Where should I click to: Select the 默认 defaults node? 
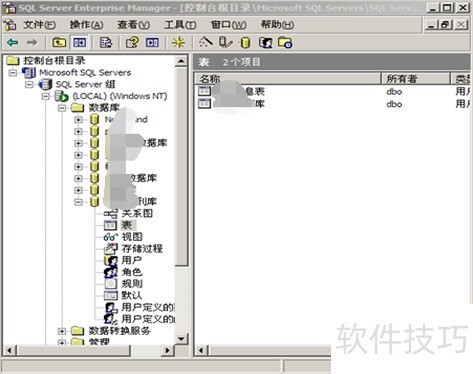tap(132, 295)
